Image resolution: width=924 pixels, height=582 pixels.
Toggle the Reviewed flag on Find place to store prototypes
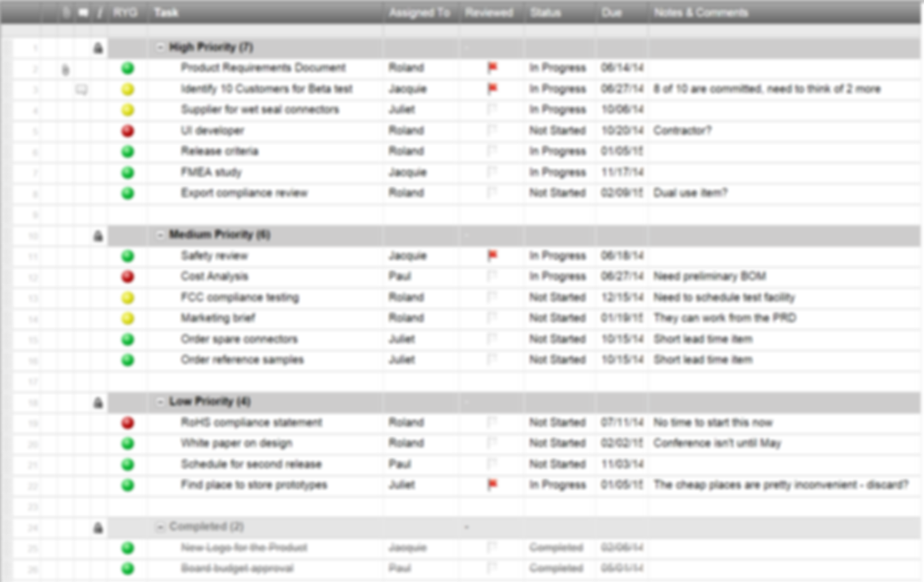tap(493, 484)
